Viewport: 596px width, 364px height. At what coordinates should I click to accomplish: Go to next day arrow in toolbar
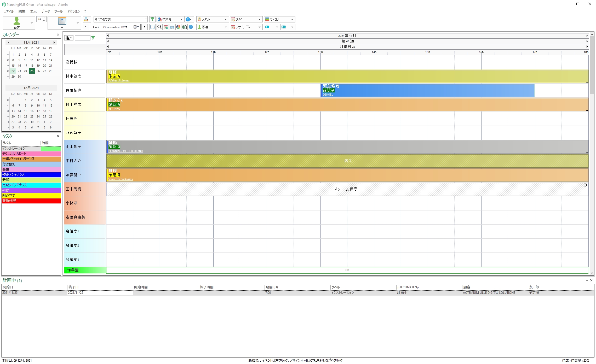pyautogui.click(x=145, y=27)
